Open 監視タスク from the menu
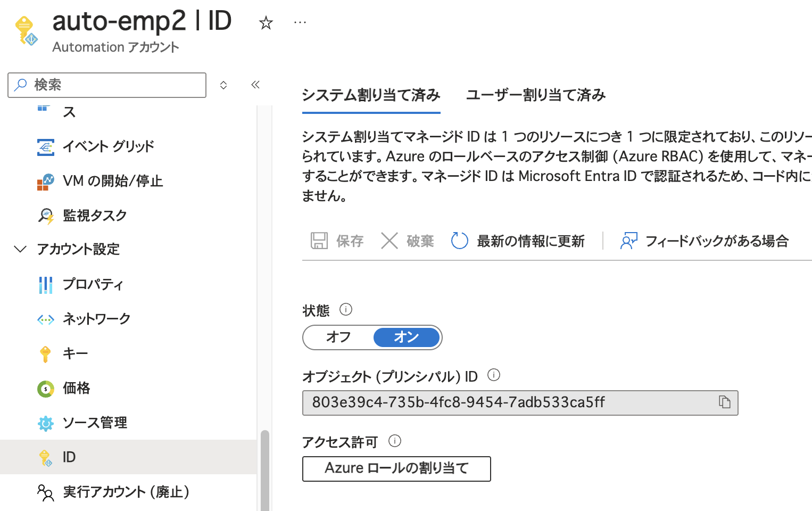812x511 pixels. click(95, 215)
